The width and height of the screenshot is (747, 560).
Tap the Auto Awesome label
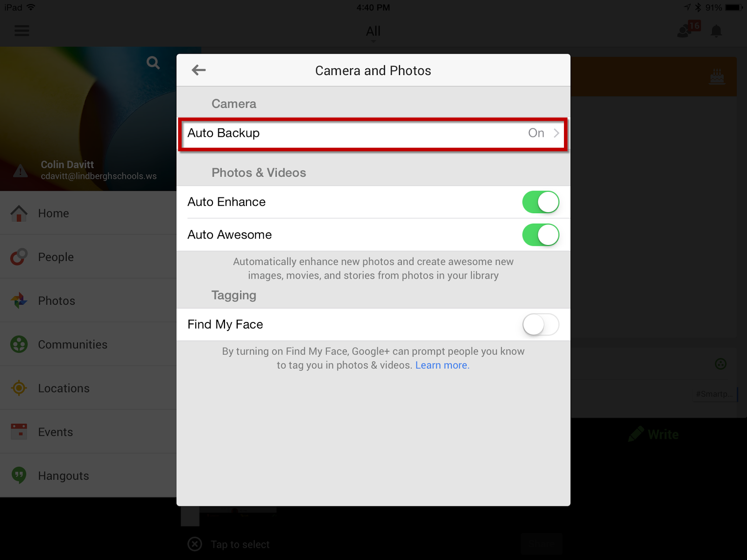coord(229,234)
